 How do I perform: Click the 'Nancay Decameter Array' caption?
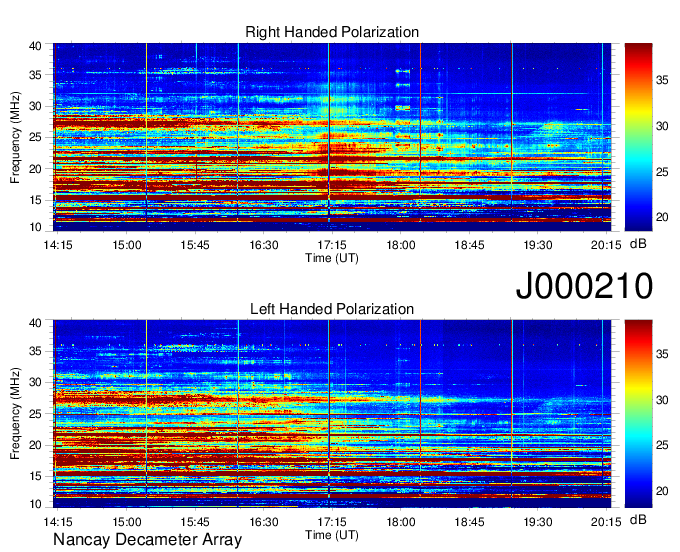(x=147, y=539)
